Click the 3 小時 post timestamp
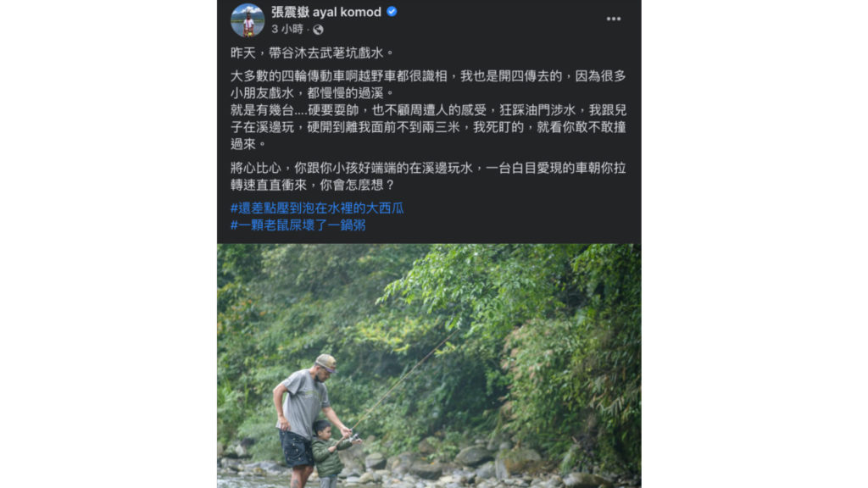Viewport: 868px width, 488px height. click(287, 30)
